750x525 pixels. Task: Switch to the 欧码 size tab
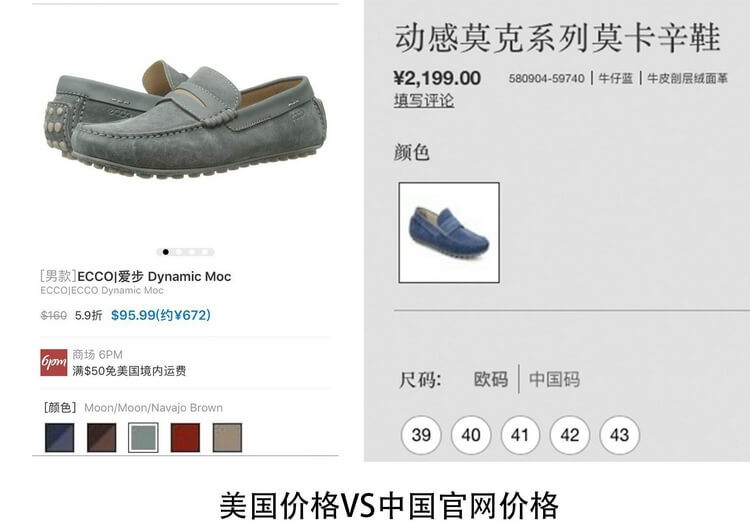tap(491, 380)
